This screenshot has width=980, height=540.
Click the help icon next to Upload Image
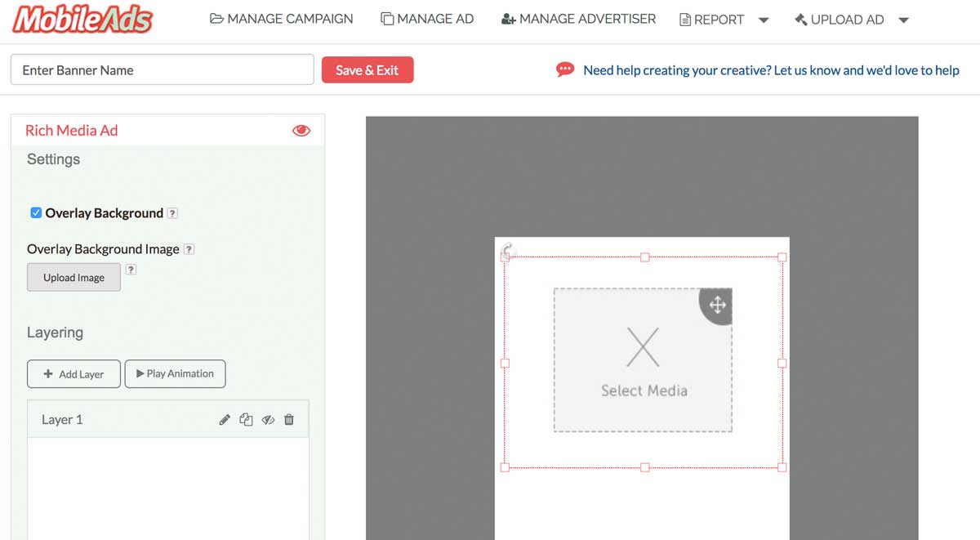tap(131, 270)
